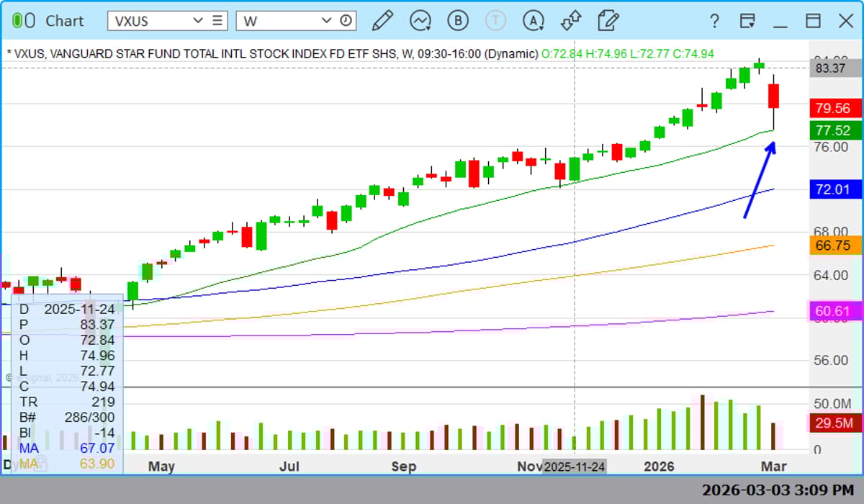Click the circled B bar-style icon
This screenshot has width=864, height=504.
tap(458, 21)
